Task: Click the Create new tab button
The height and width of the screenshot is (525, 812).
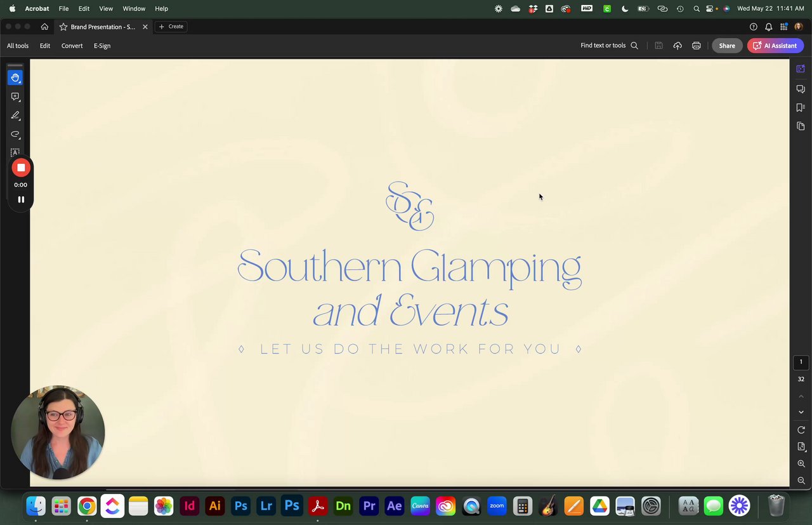Action: tap(171, 27)
